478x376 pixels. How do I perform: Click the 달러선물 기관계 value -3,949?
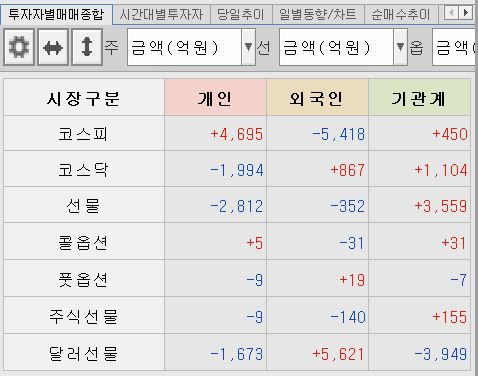click(x=441, y=353)
